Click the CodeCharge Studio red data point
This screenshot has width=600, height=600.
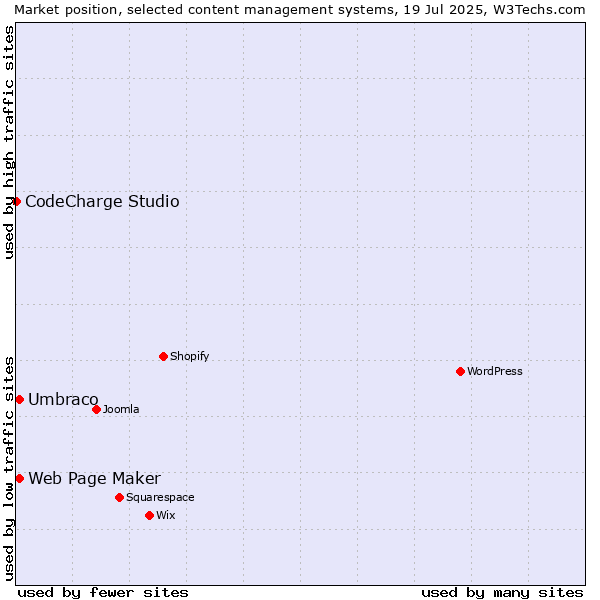point(16,202)
